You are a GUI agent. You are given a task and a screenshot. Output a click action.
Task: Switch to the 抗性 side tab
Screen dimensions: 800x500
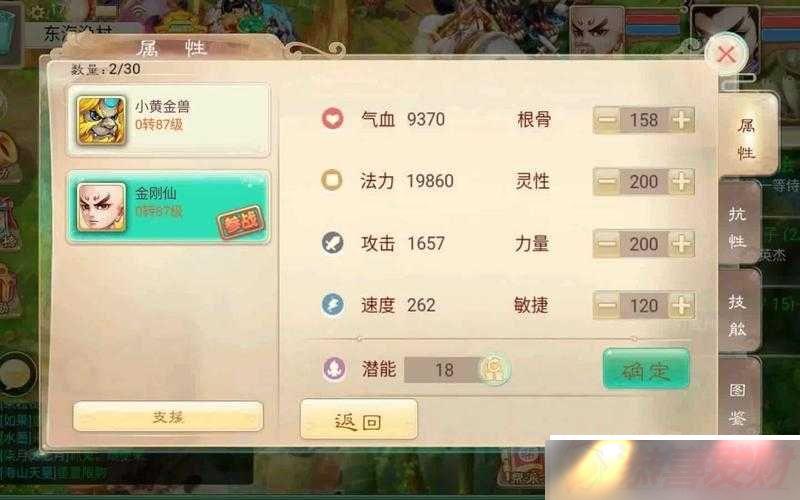click(x=738, y=227)
